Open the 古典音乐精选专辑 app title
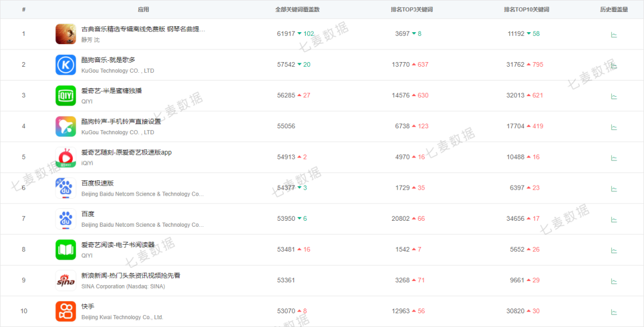The width and height of the screenshot is (644, 327). [x=143, y=29]
